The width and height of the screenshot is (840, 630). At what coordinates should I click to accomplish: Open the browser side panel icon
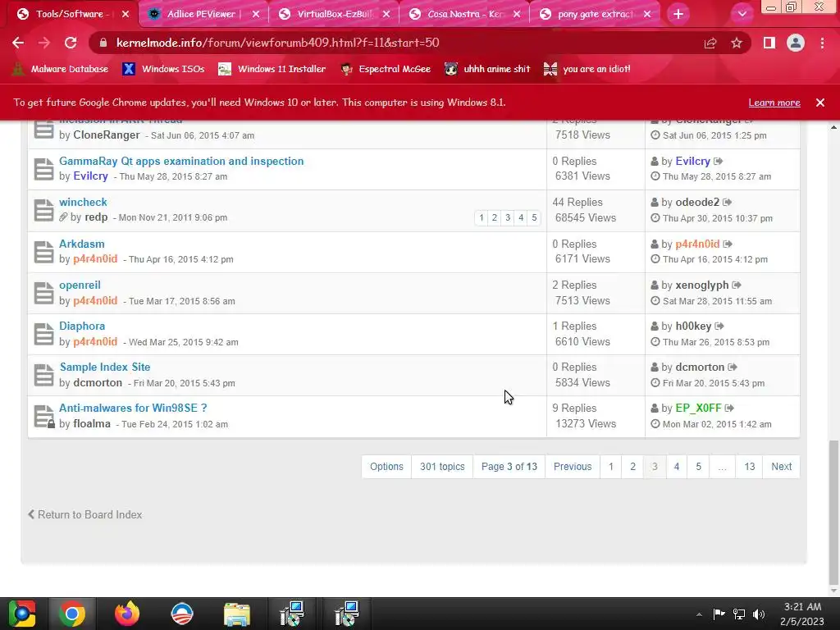(769, 43)
